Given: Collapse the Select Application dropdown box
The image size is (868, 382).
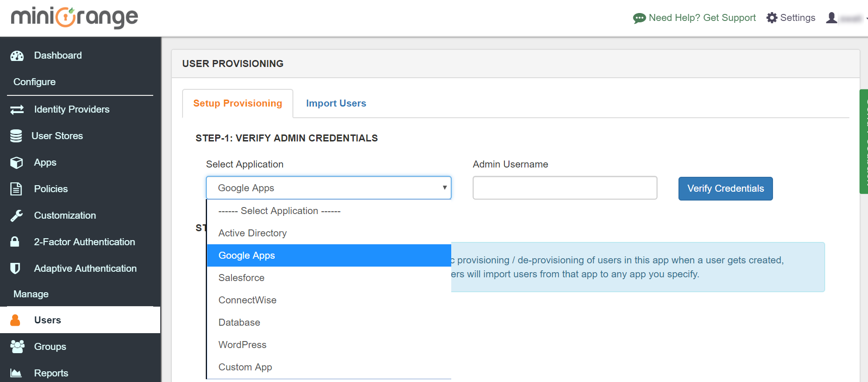Looking at the screenshot, I should [328, 188].
